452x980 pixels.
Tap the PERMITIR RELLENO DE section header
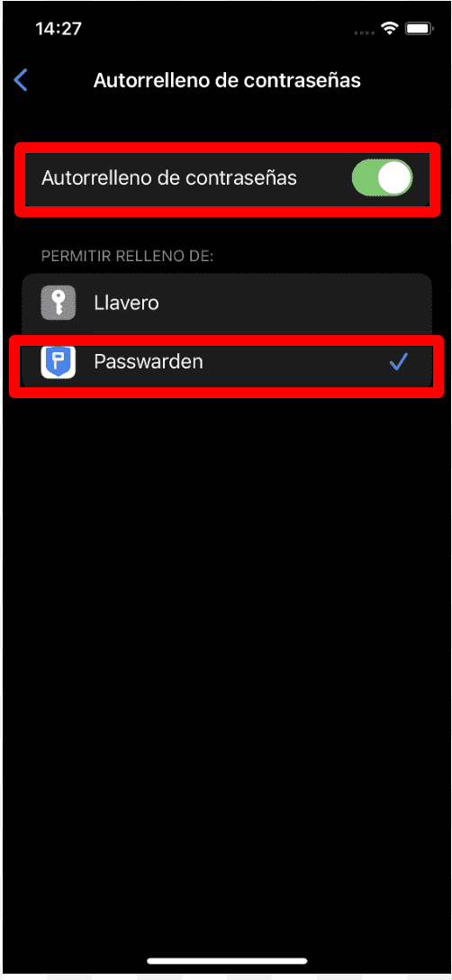[x=128, y=256]
